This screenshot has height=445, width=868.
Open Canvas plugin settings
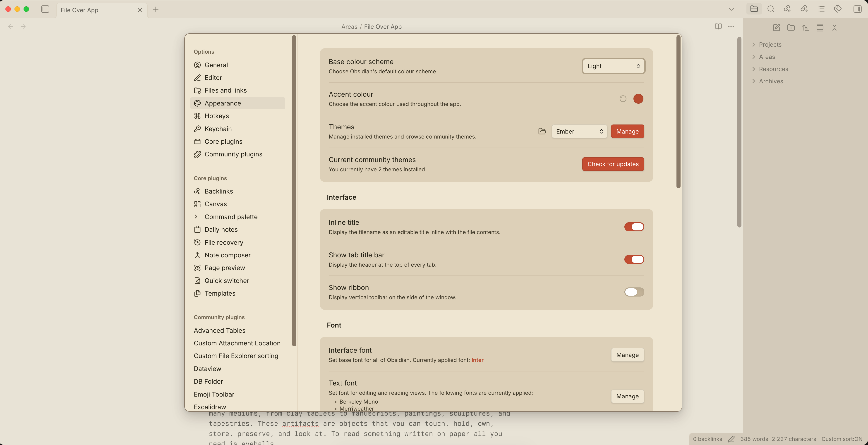click(237, 204)
